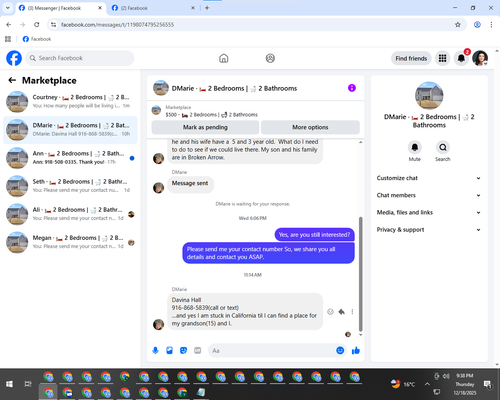
Task: Open Marketplace listing $500 link
Action: point(211,115)
